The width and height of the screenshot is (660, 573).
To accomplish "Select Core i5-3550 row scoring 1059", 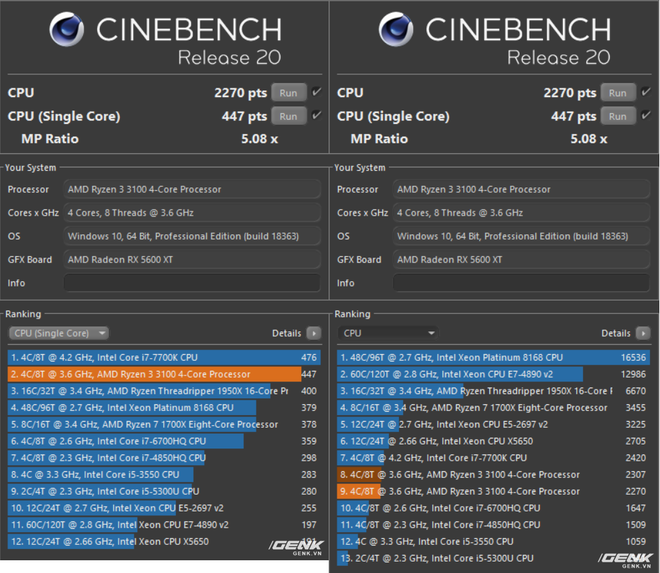I will tap(493, 541).
